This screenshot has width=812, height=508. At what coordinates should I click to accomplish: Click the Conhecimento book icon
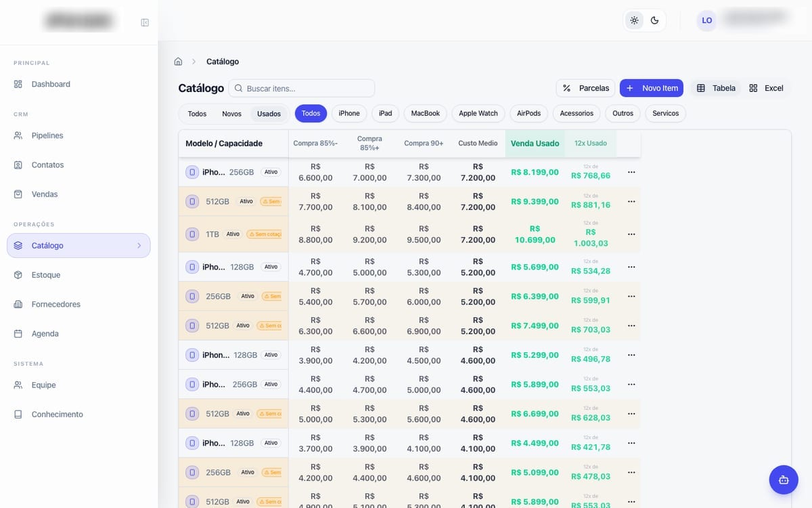pos(18,415)
